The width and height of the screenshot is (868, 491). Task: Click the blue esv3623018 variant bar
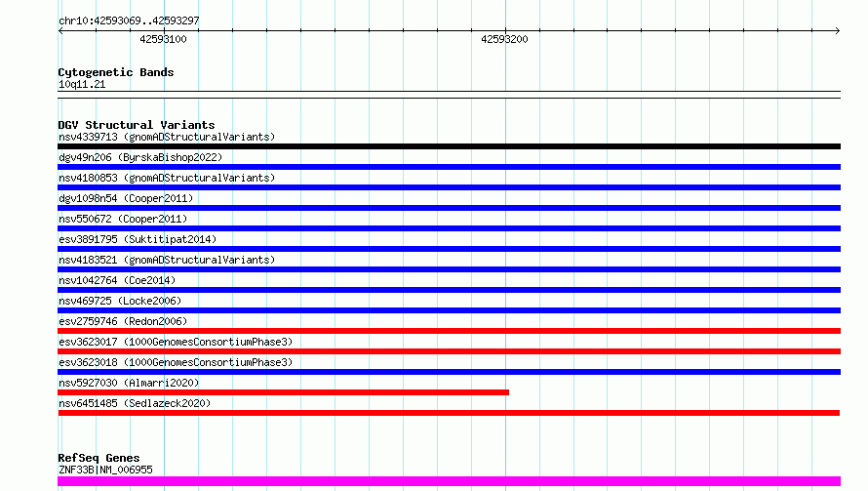(449, 372)
